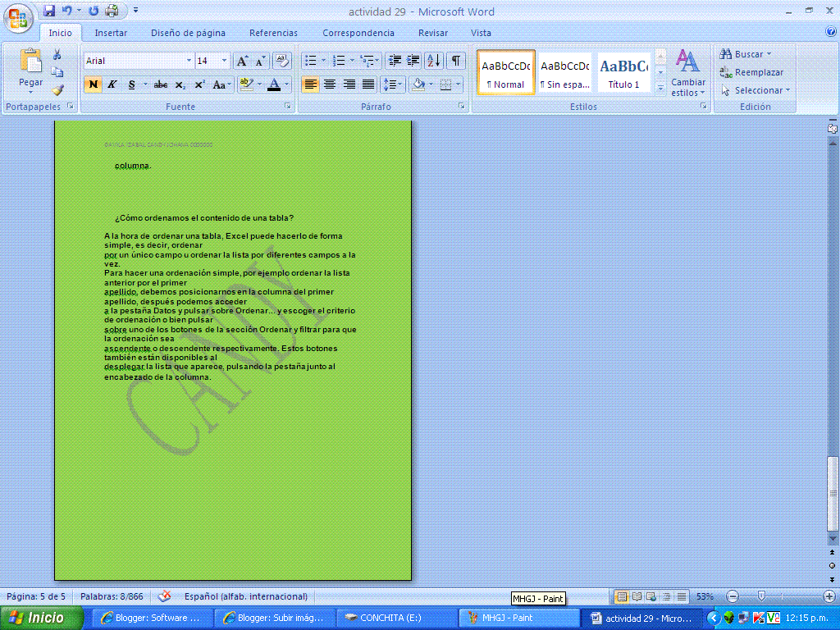
Task: Apply subscript formatting
Action: (x=180, y=84)
